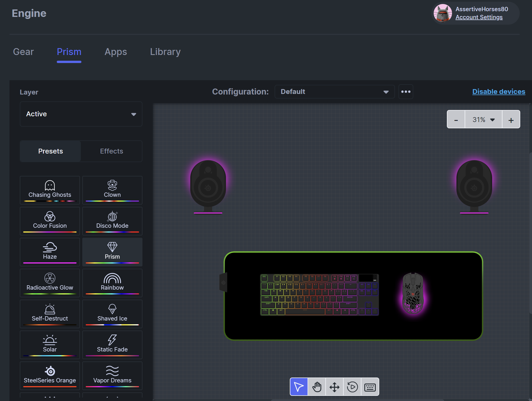Click the Engine title

(29, 13)
